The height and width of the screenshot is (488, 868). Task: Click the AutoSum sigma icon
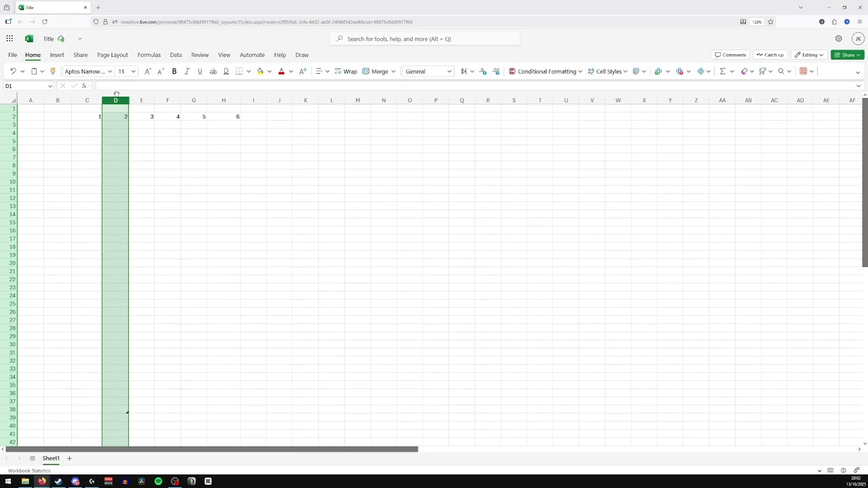(722, 71)
